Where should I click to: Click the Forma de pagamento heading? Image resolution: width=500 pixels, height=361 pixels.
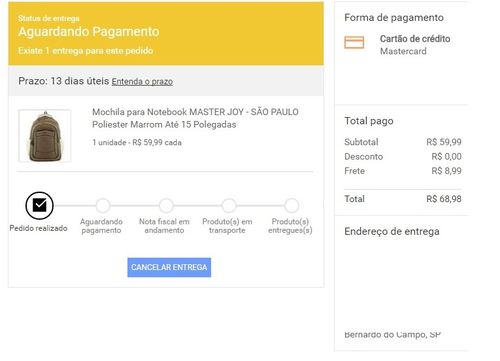[x=394, y=17]
